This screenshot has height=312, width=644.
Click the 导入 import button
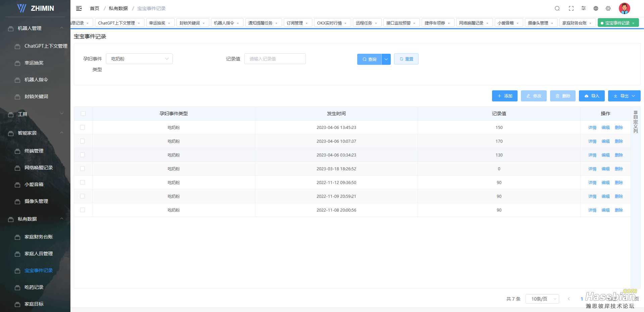point(592,96)
